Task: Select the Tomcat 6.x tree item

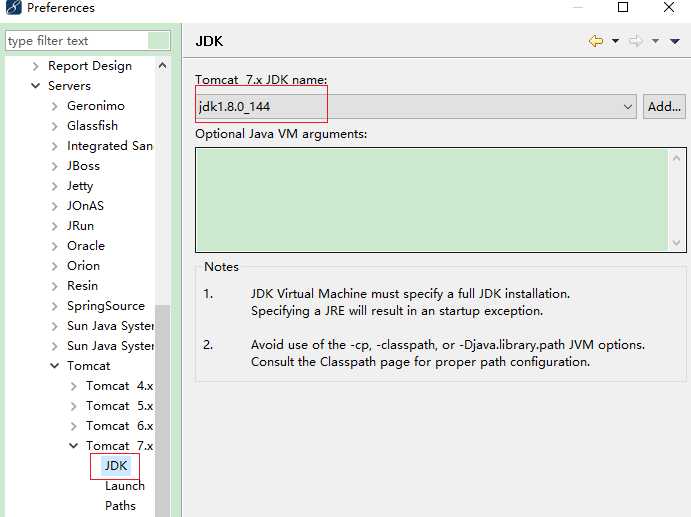Action: [119, 425]
